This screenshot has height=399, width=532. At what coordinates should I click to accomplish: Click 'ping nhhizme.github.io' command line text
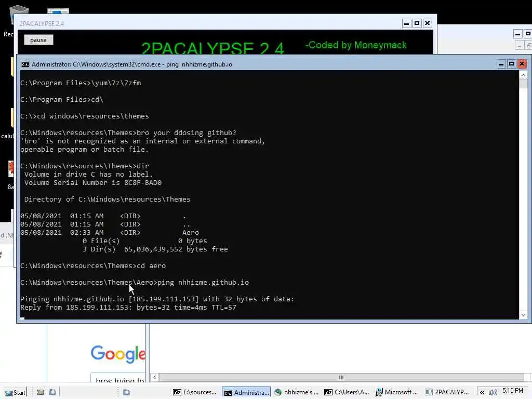pos(203,282)
